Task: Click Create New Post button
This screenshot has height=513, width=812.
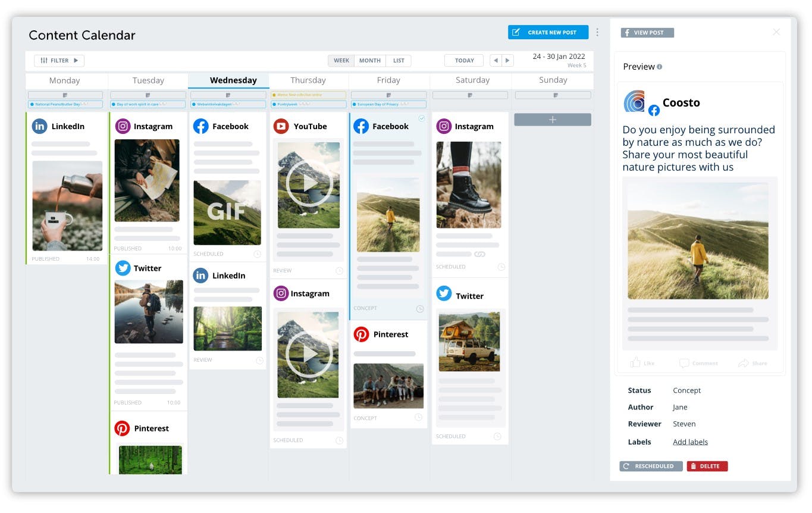Action: [548, 32]
